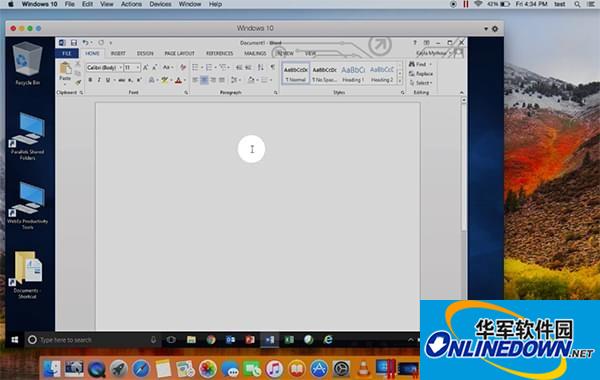Click the Paste button in the Clipboard group
This screenshot has height=380, width=600.
pos(65,72)
